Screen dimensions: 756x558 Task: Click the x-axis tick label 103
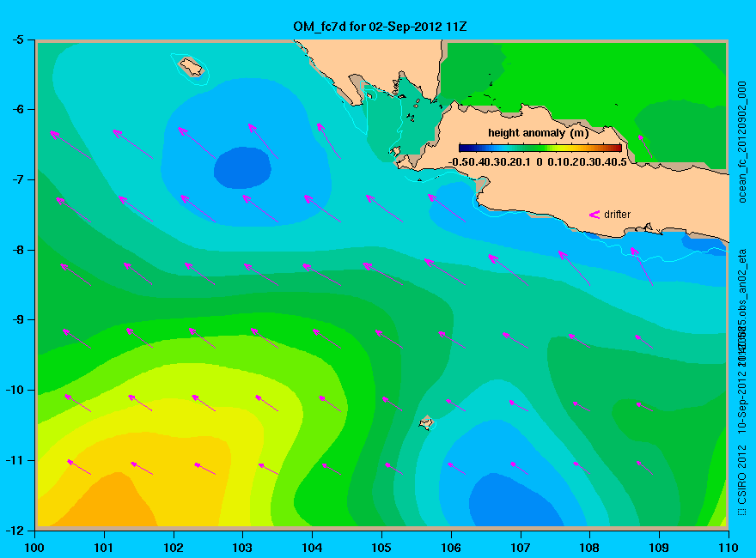(x=242, y=548)
